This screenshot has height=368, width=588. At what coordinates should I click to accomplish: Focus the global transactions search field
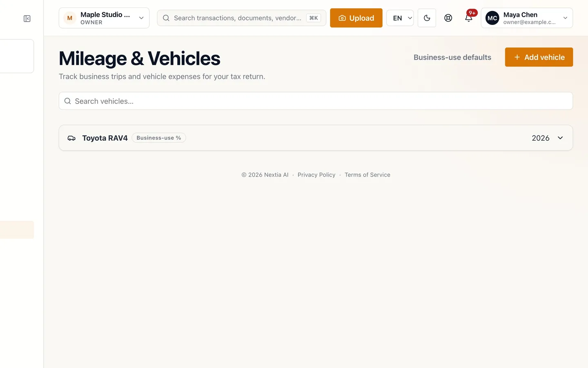coord(241,18)
